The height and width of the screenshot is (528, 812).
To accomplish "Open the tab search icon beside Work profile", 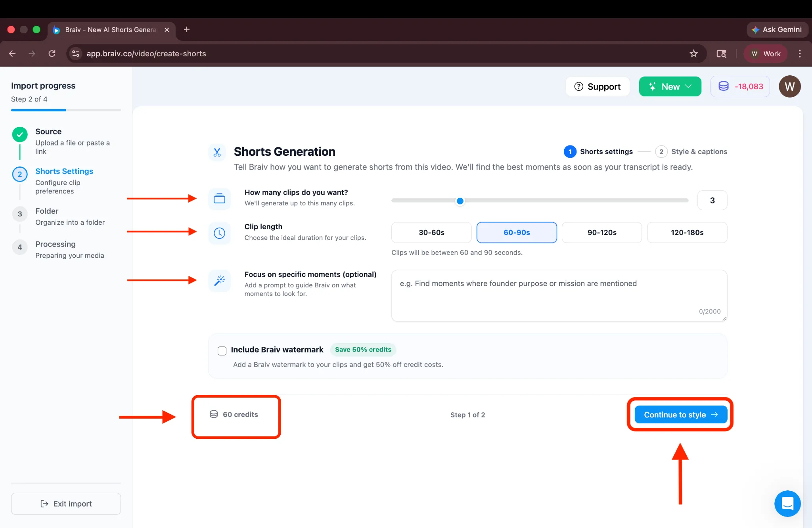I will (721, 54).
